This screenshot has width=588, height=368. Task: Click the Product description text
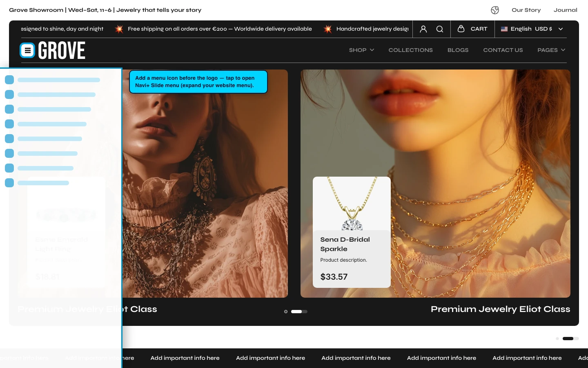pyautogui.click(x=343, y=260)
